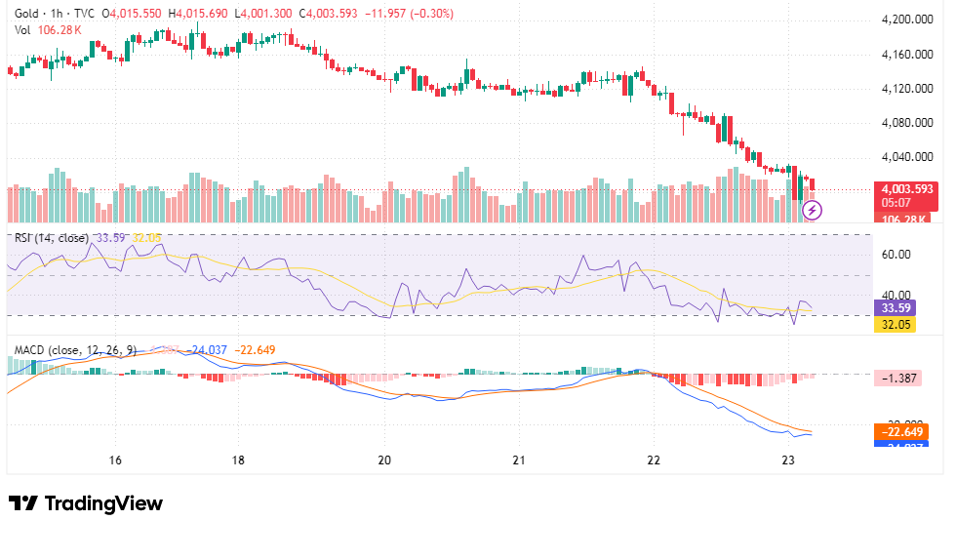Click the date label 23 on time axis

(788, 460)
